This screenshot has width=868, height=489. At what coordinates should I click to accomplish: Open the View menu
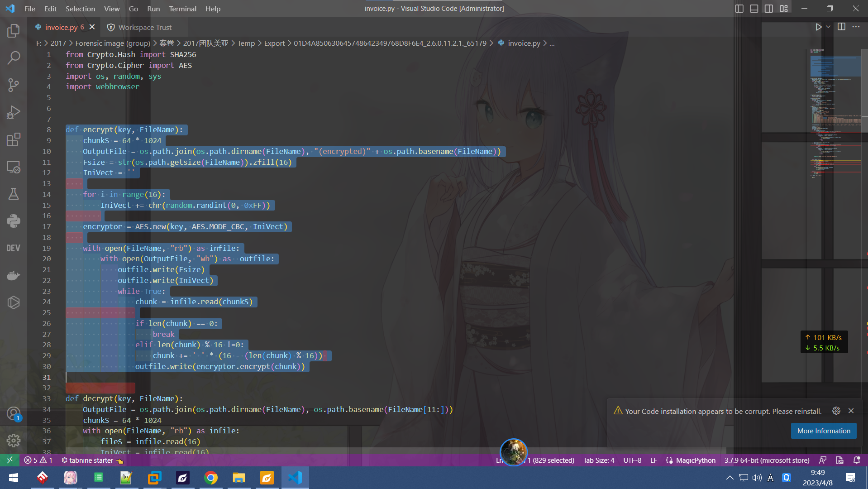[x=112, y=9]
